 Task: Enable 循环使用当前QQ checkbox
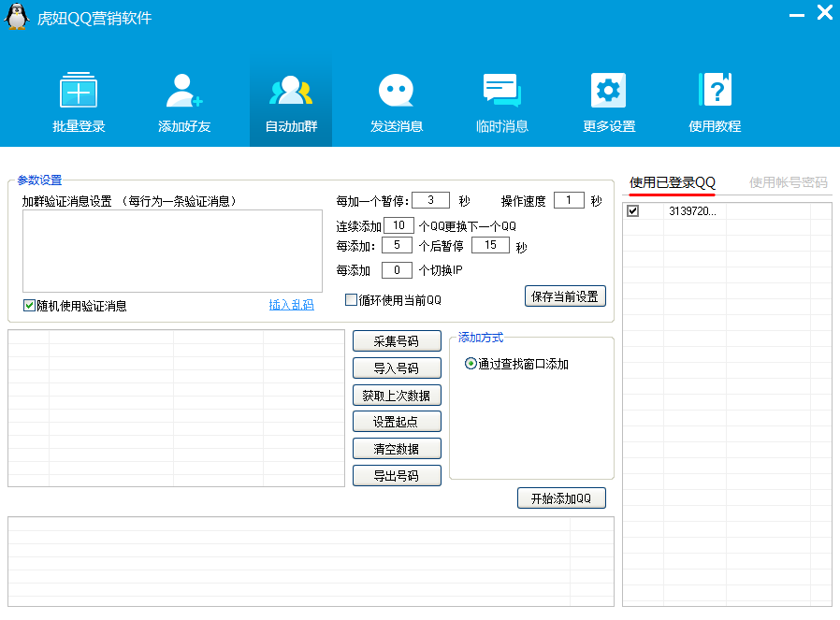(x=351, y=300)
